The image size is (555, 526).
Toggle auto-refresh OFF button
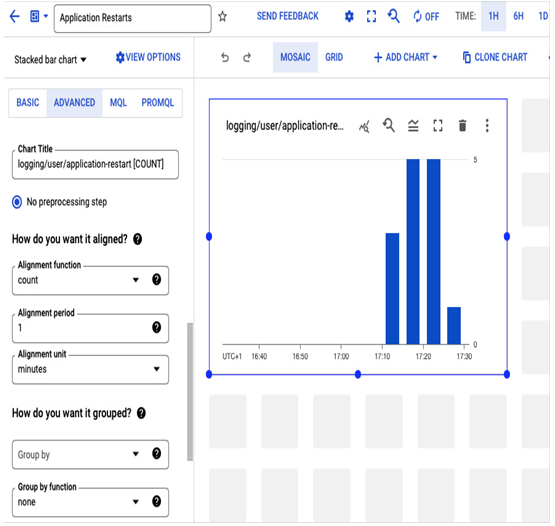pyautogui.click(x=427, y=16)
